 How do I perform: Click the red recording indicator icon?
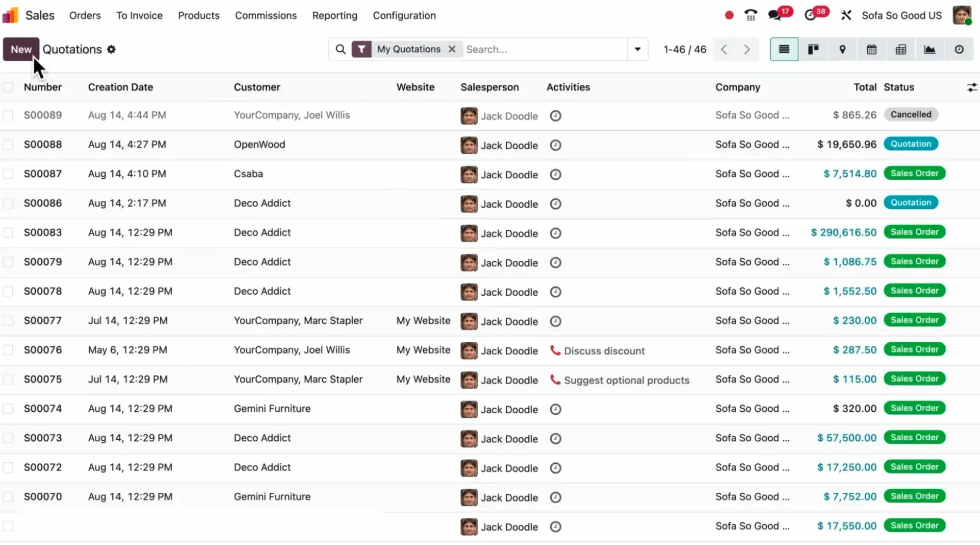[x=729, y=15]
